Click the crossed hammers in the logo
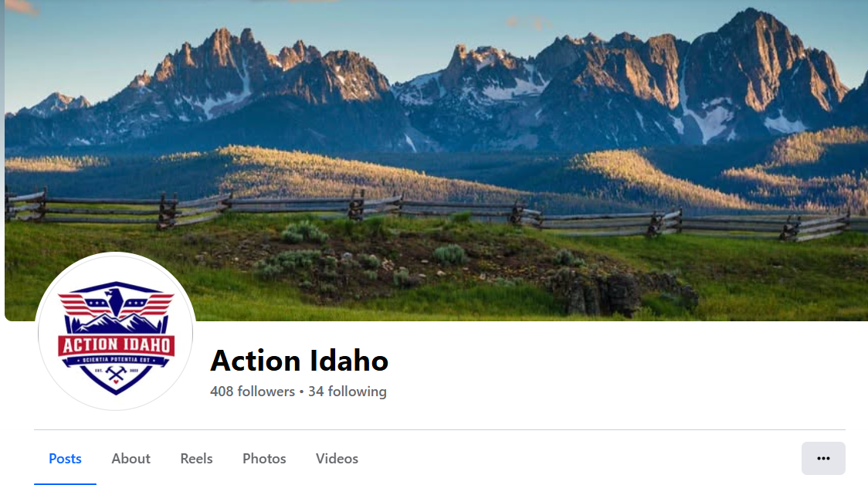This screenshot has width=868, height=485. (116, 375)
